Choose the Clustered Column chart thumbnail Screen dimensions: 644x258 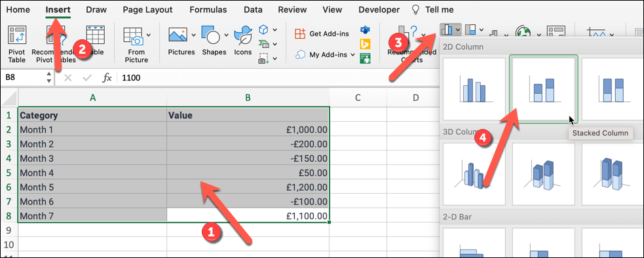pyautogui.click(x=474, y=88)
